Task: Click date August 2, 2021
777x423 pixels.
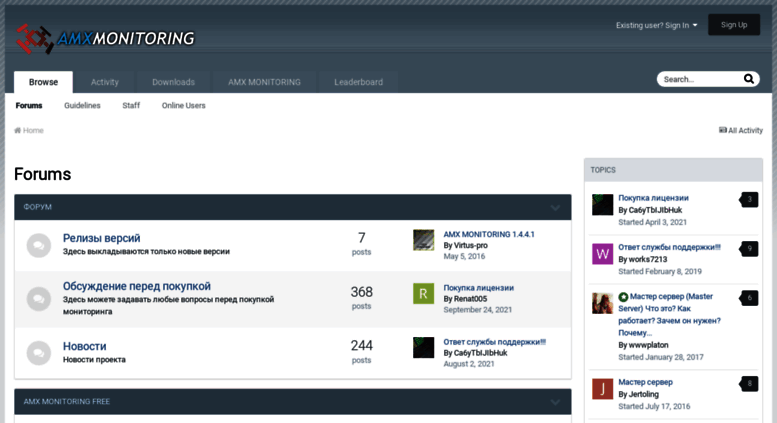Action: tap(469, 364)
